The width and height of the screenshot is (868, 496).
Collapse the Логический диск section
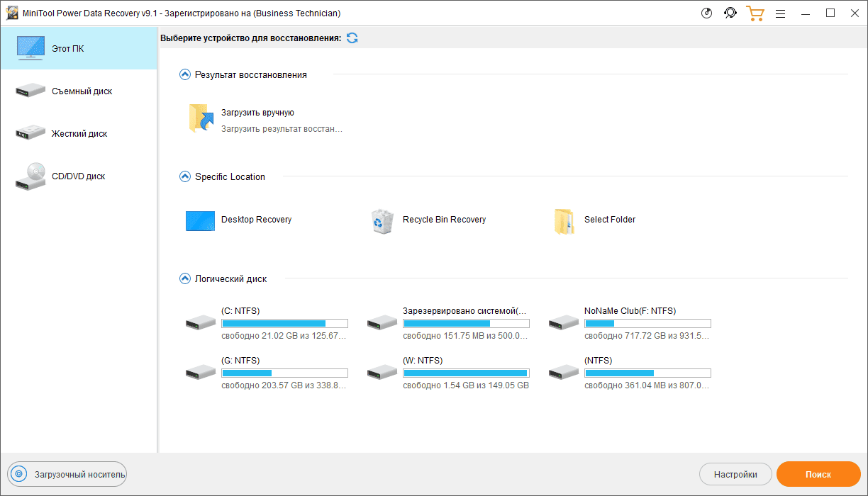185,278
